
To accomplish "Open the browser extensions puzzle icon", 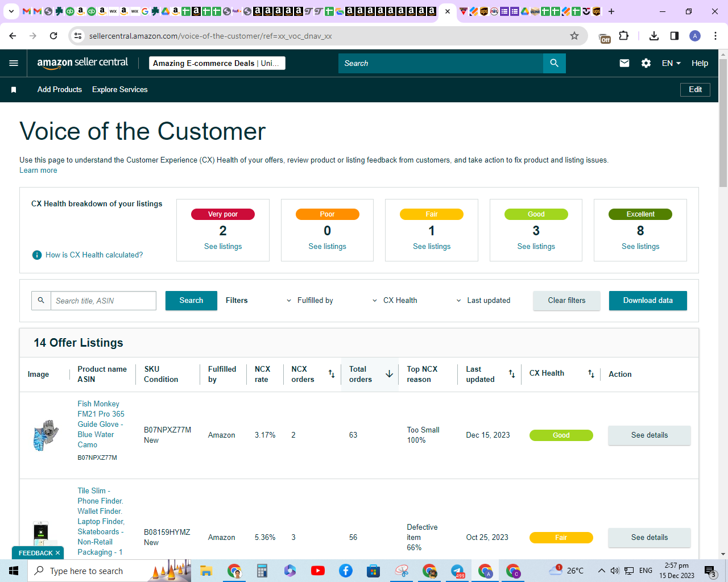I will pos(624,36).
